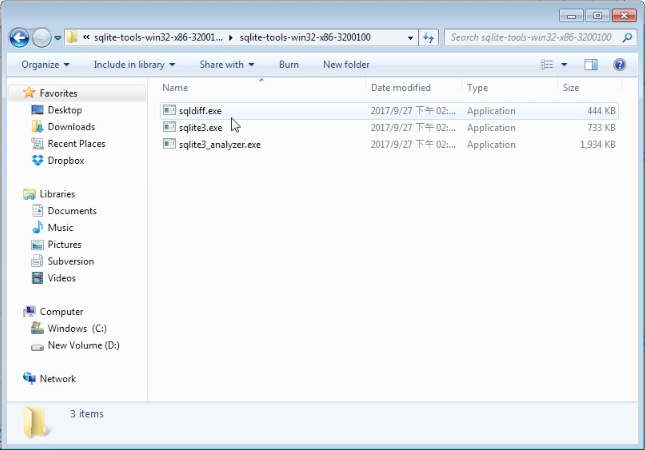Viewport: 645px width, 450px height.
Task: Click the folder icon in address bar
Action: [72, 37]
